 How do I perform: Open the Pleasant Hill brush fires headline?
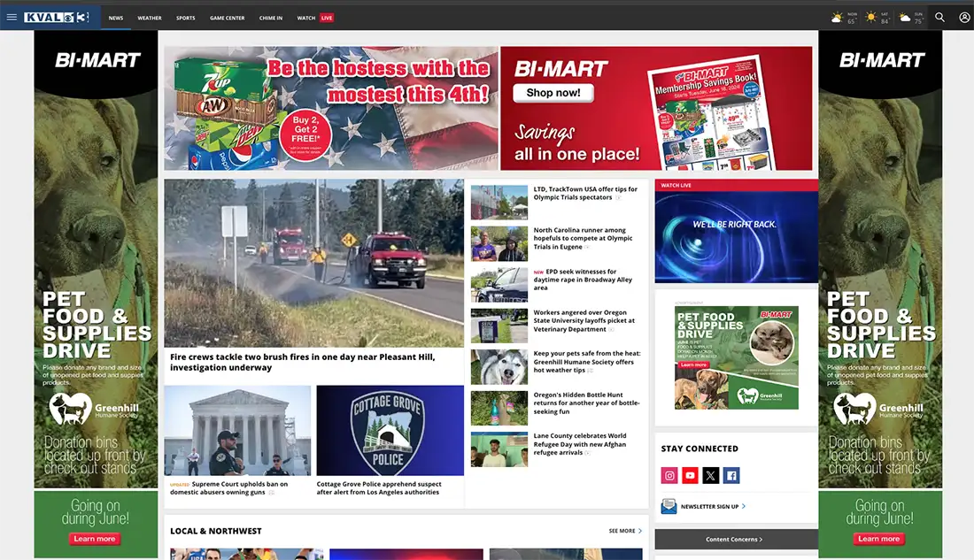(303, 362)
